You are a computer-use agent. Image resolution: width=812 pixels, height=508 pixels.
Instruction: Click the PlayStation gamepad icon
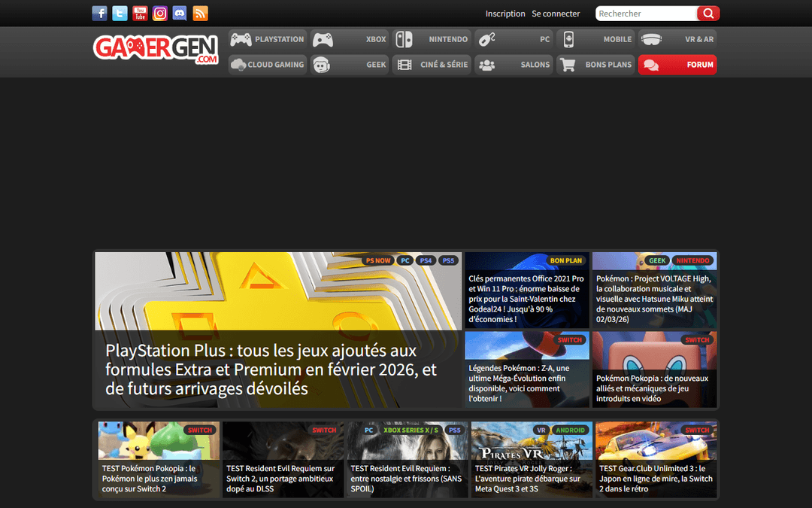coord(241,39)
